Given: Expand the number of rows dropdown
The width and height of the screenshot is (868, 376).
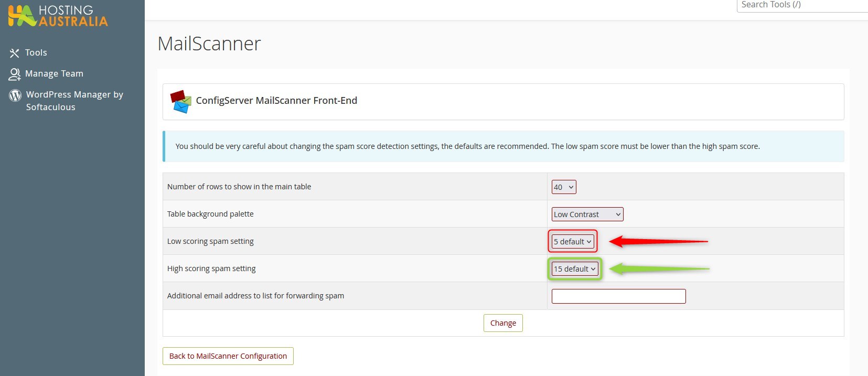Looking at the screenshot, I should pyautogui.click(x=563, y=187).
